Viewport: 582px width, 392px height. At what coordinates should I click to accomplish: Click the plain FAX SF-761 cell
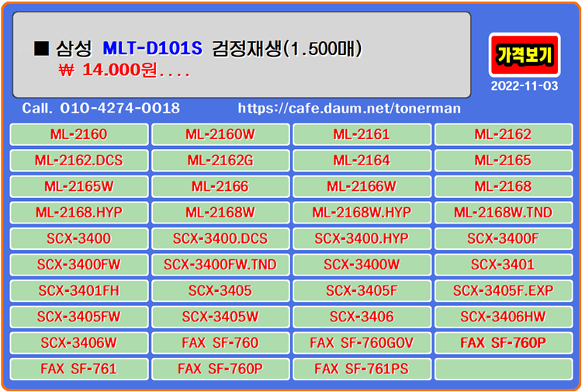(x=79, y=369)
